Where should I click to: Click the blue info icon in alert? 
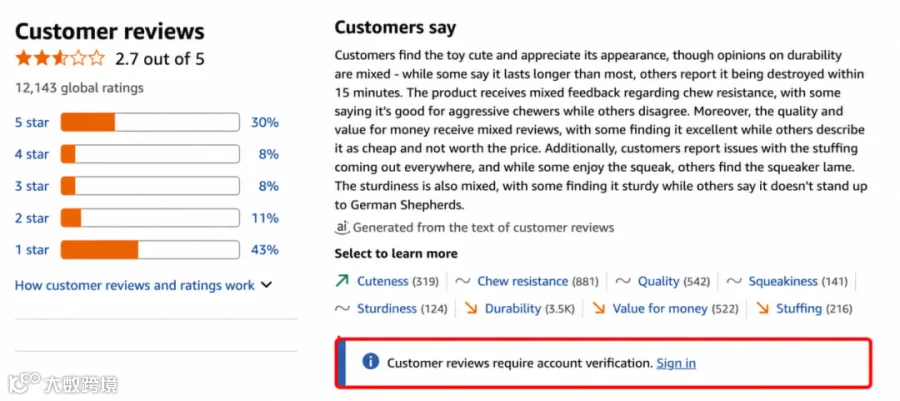371,361
